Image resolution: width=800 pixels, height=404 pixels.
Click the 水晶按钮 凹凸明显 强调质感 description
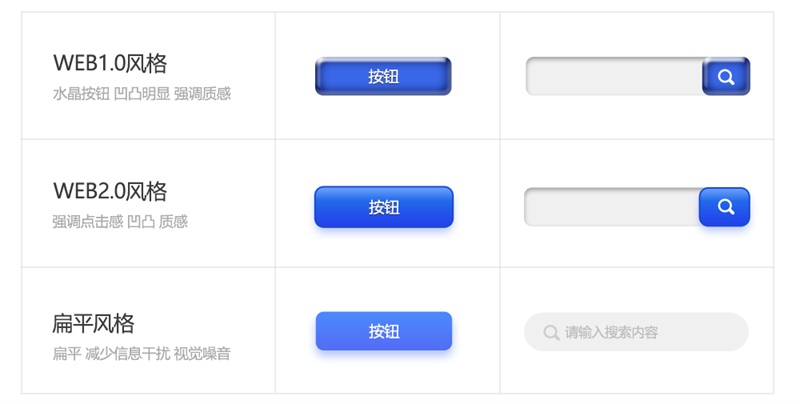142,94
